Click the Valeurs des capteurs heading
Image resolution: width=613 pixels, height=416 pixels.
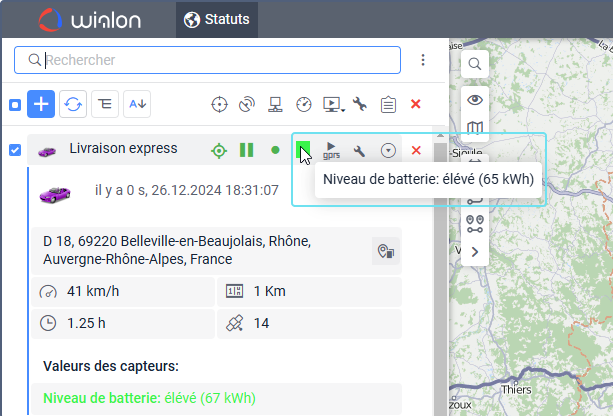pyautogui.click(x=111, y=366)
